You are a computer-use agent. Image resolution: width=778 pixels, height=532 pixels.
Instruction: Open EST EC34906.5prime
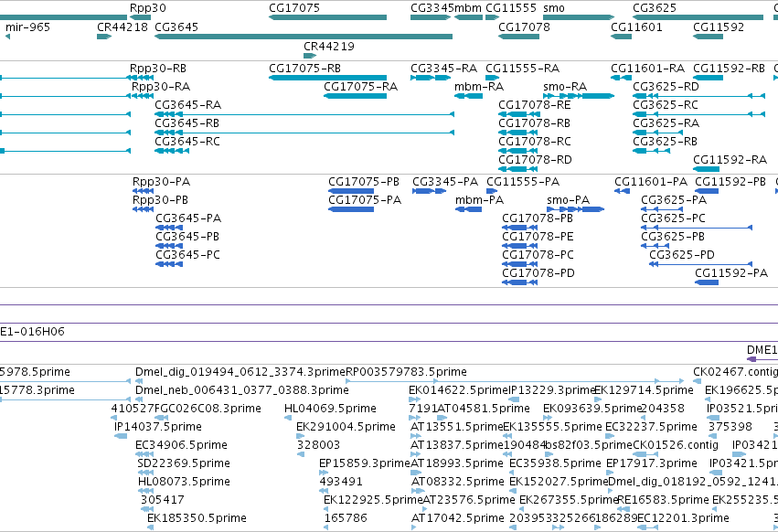pyautogui.click(x=181, y=445)
